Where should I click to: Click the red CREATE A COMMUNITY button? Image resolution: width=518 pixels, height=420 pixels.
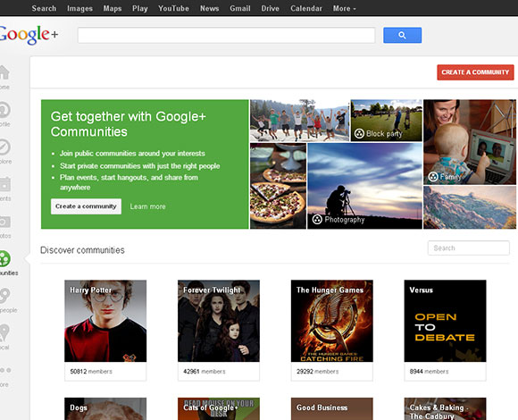[475, 72]
